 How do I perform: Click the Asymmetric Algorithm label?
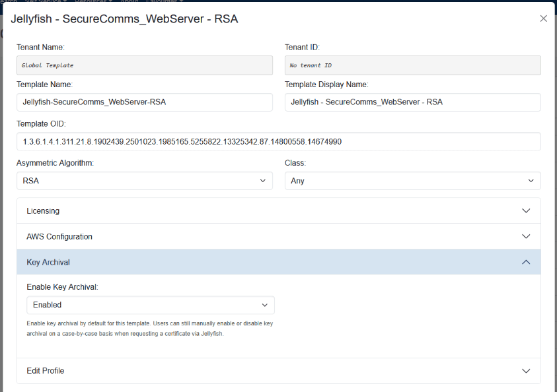(x=55, y=163)
